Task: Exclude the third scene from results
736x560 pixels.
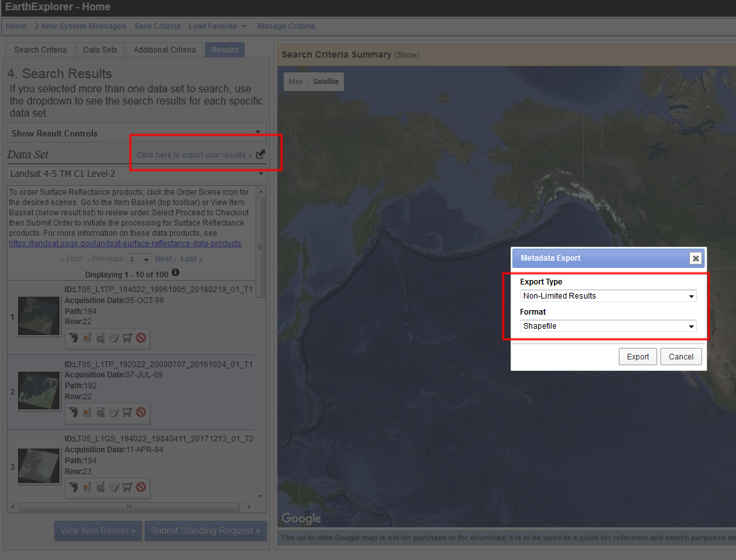Action: (141, 487)
